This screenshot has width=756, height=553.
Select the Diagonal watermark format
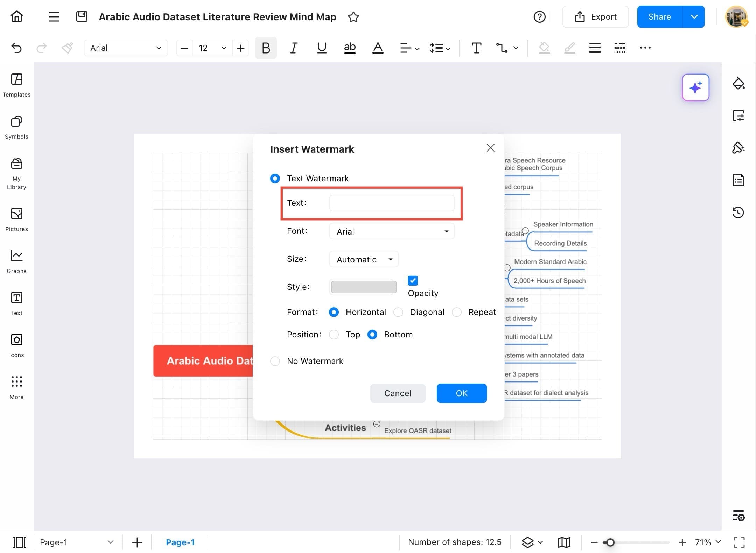[398, 312]
